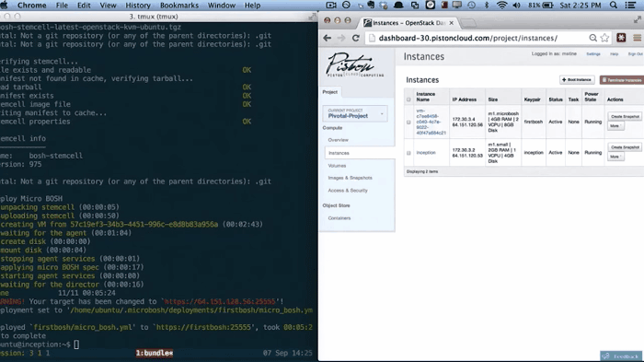
Task: Click the Chrome back arrow button
Action: (327, 38)
